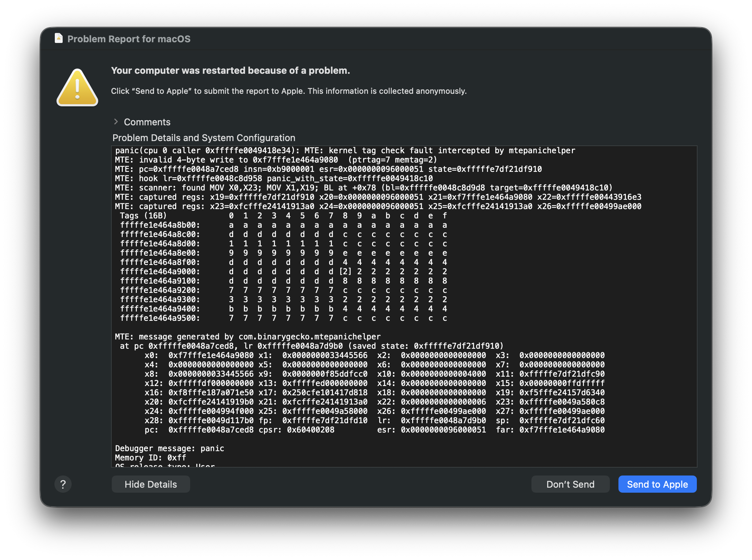This screenshot has width=752, height=560.
Task: Click the tag row fffffe1e464a8b00
Action: [283, 225]
